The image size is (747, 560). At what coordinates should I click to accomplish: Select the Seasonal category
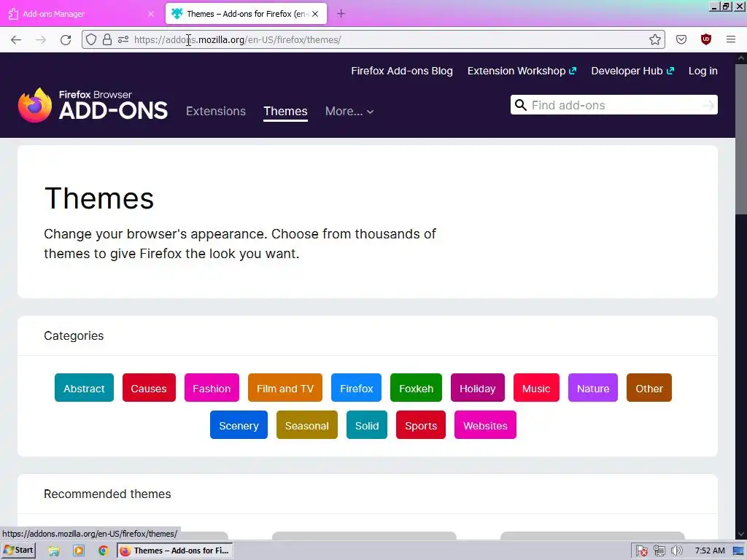click(307, 425)
